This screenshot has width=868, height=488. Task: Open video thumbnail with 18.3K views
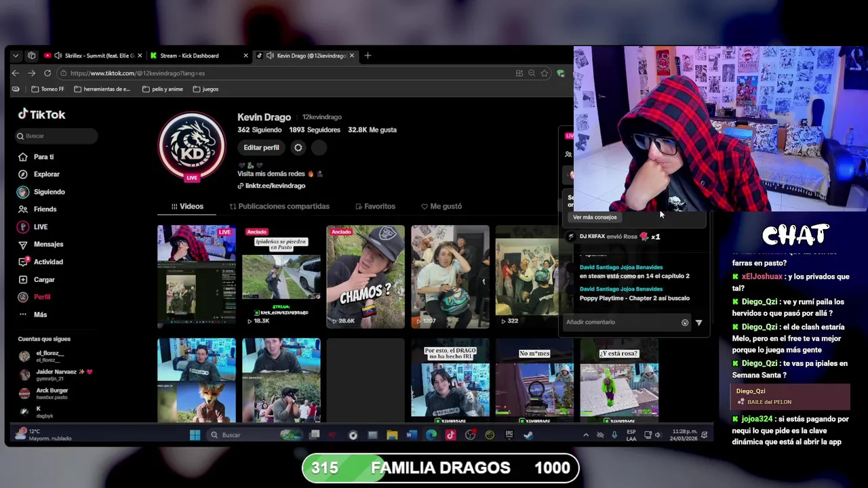pos(281,277)
